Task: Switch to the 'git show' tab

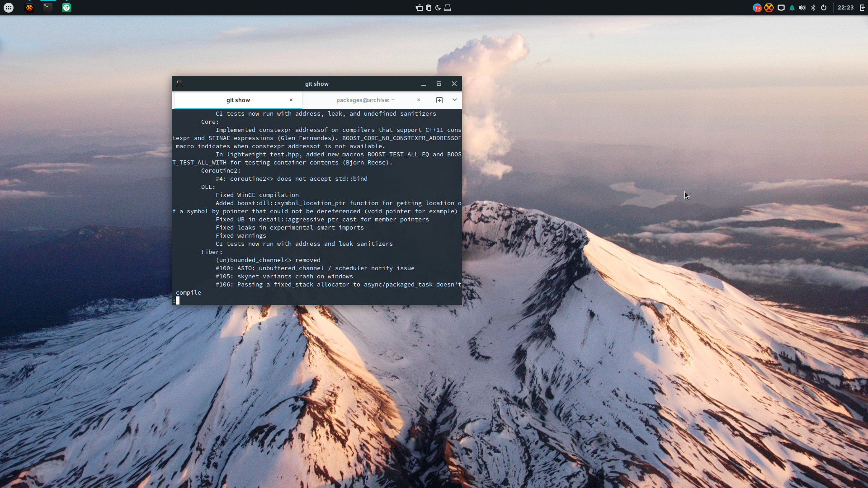Action: 238,100
